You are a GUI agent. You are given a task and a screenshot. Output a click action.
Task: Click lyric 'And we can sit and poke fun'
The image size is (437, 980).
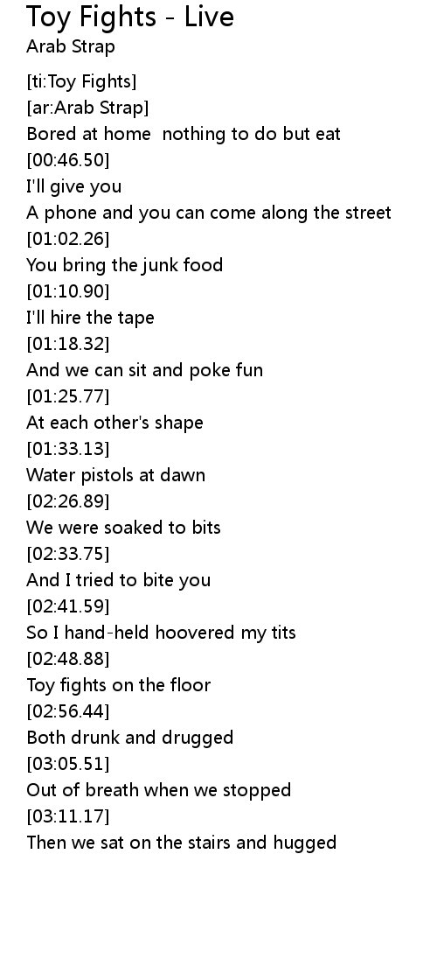(145, 370)
